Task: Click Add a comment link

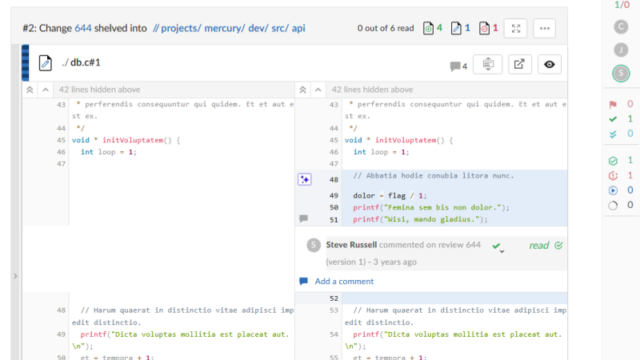Action: tap(344, 281)
